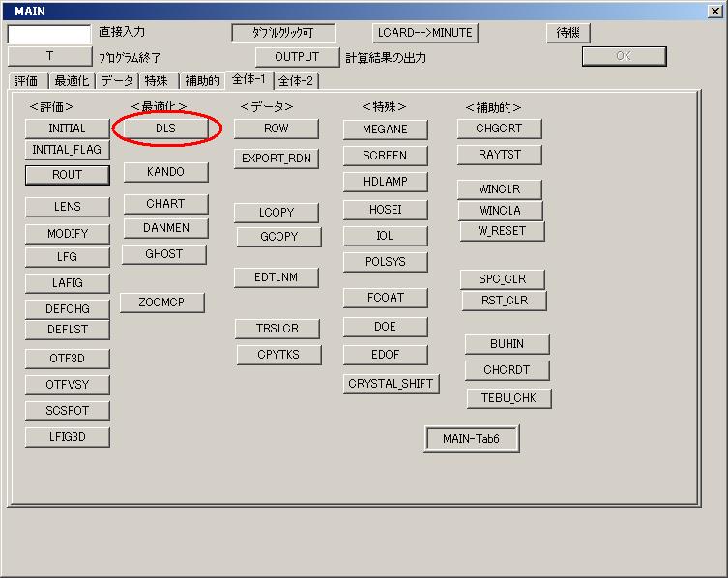Click the CPYTKS button
Screen dimensions: 728x578
click(x=279, y=355)
